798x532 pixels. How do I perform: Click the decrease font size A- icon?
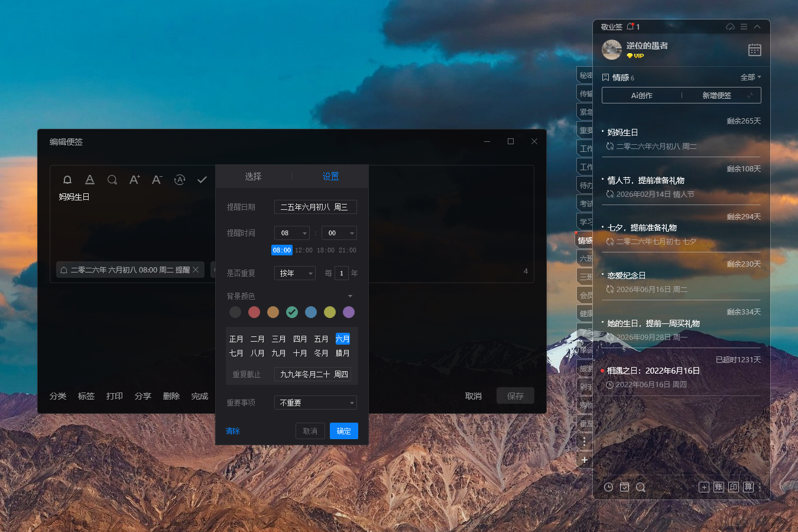157,180
